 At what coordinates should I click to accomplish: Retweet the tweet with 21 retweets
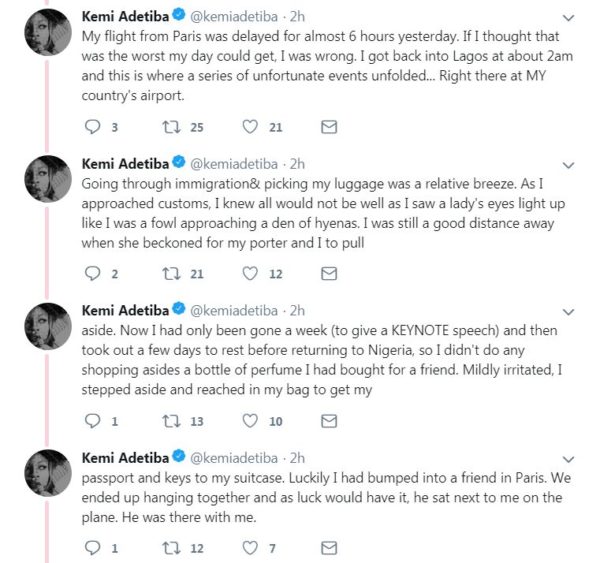171,274
